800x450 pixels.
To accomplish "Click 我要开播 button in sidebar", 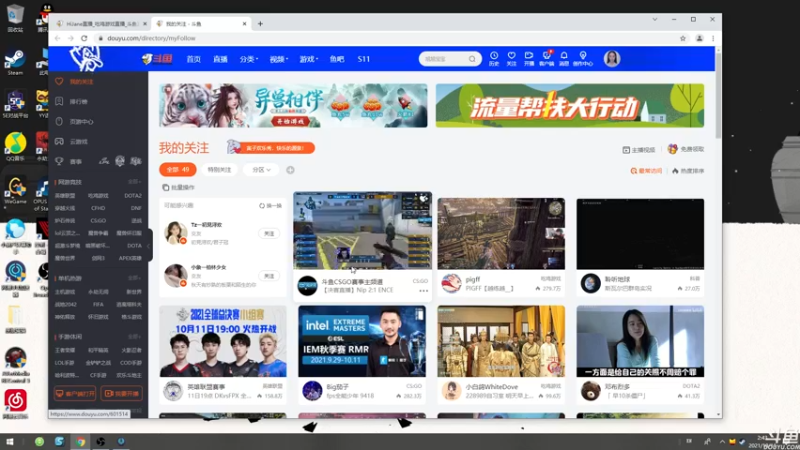I will 121,393.
